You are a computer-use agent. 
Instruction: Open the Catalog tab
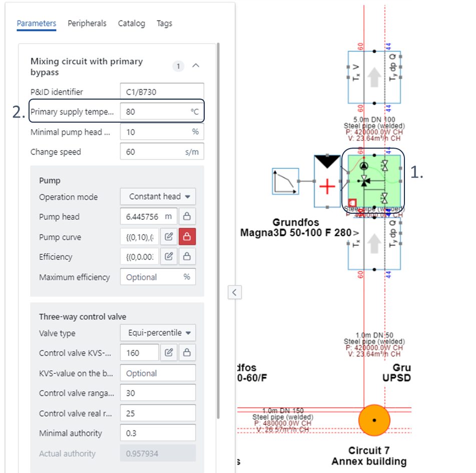point(132,24)
